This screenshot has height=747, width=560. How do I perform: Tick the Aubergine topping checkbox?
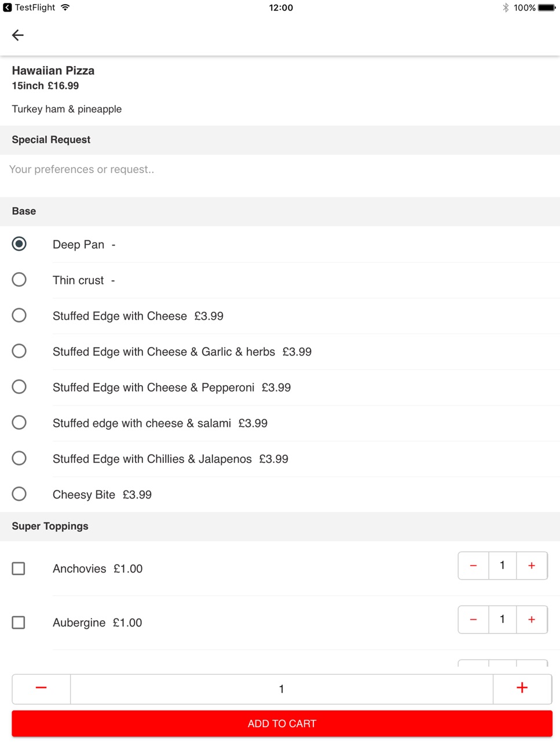(19, 622)
